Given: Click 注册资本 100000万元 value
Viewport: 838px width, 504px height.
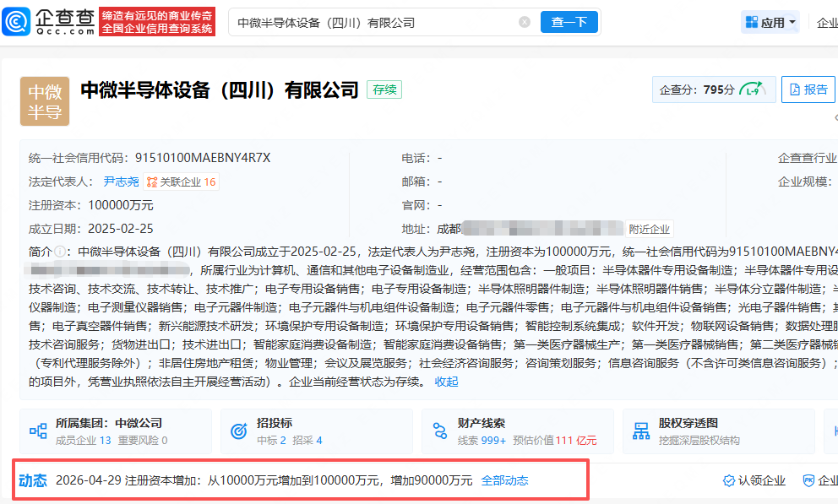Looking at the screenshot, I should (x=120, y=205).
